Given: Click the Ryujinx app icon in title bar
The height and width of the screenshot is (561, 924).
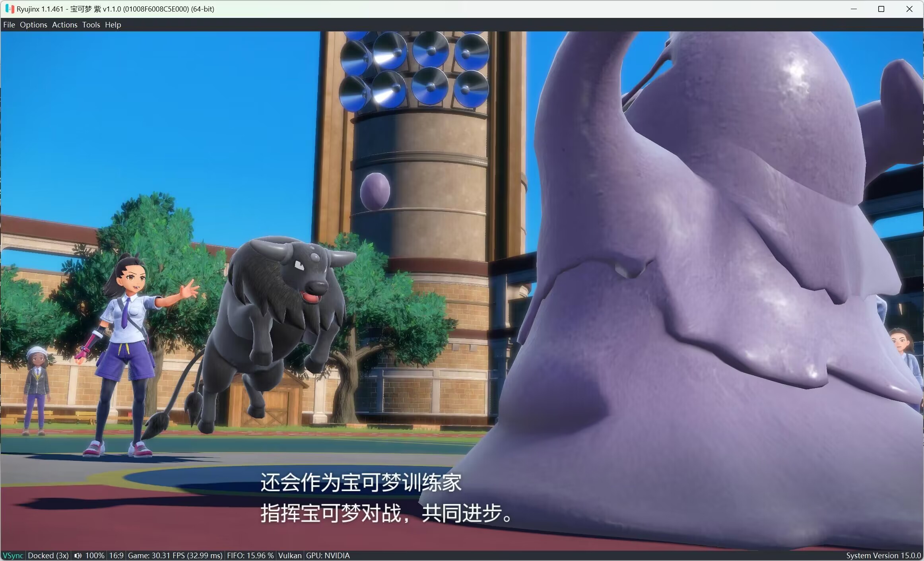Looking at the screenshot, I should 10,9.
